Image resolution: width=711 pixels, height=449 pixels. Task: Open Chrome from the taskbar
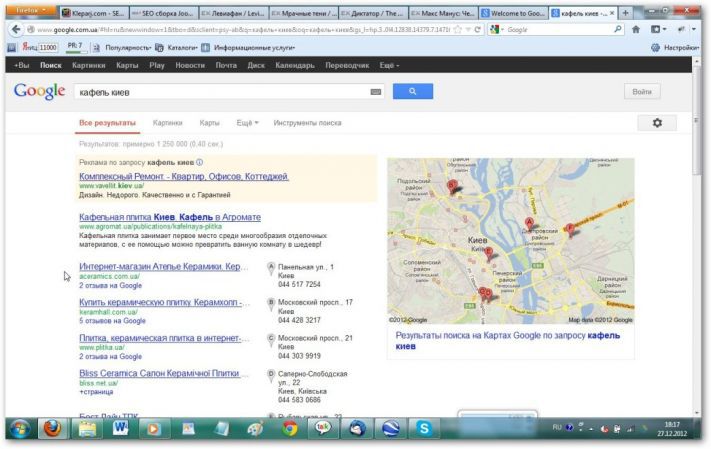point(290,428)
